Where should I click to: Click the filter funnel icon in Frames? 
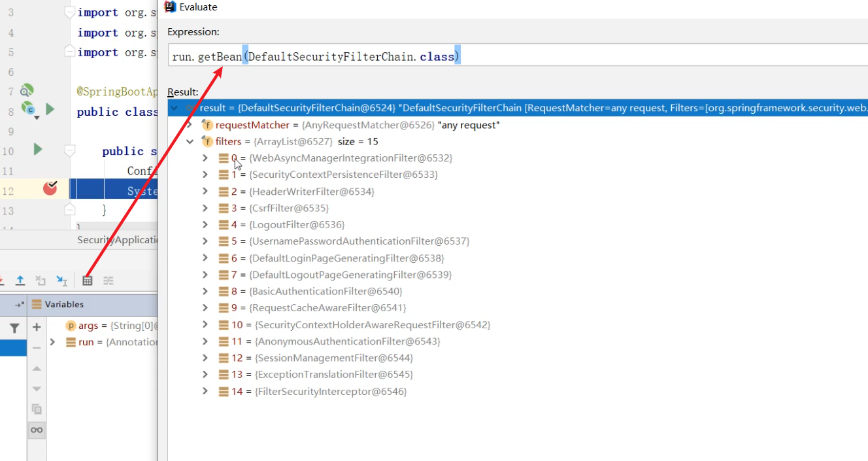(14, 328)
